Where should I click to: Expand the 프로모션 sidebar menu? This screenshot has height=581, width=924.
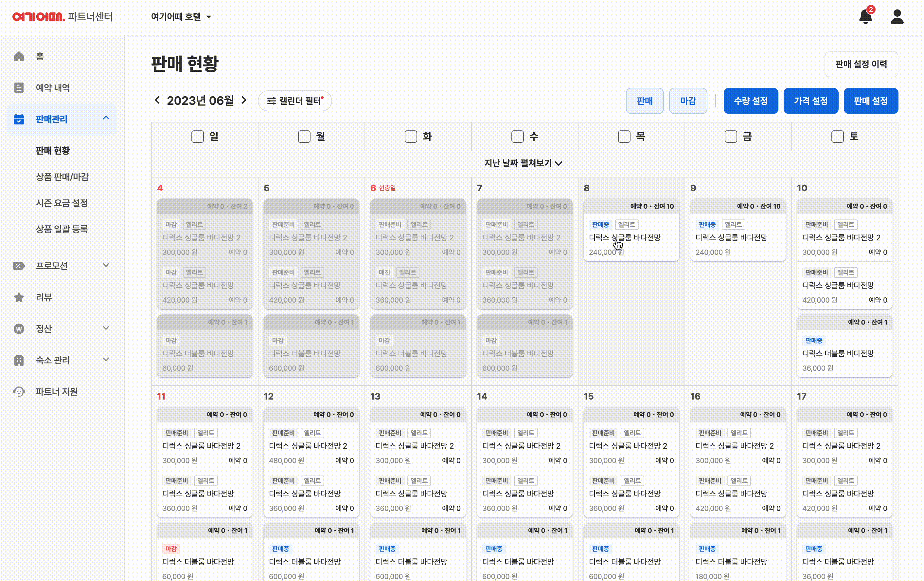62,265
